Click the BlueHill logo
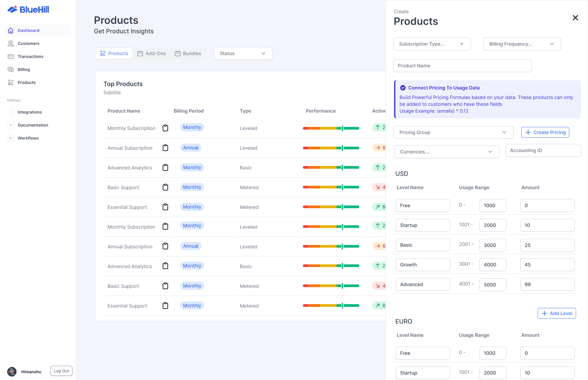 (x=28, y=10)
